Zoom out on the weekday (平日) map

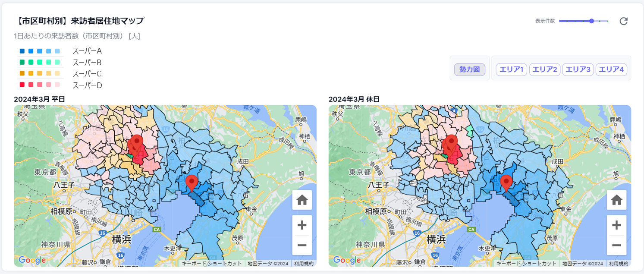click(x=302, y=245)
